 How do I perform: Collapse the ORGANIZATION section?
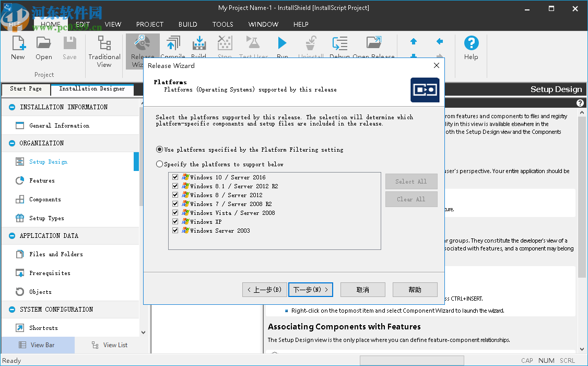(11, 143)
